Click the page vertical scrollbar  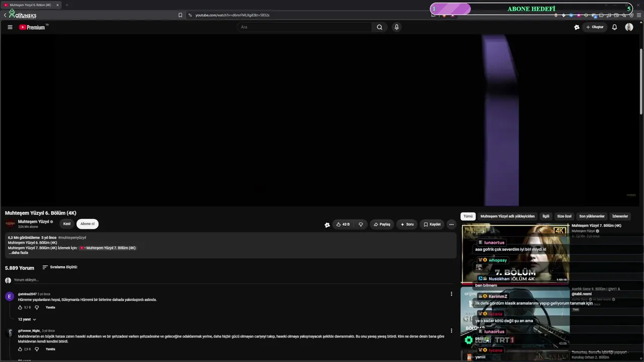641,80
